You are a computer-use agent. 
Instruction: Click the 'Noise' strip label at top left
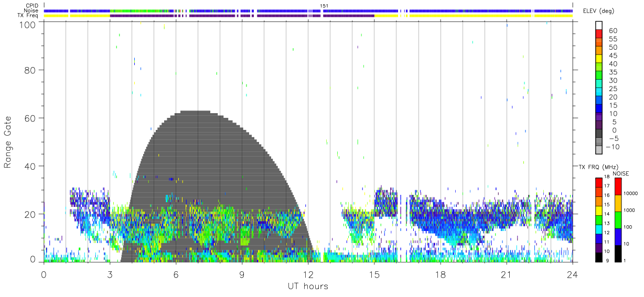pos(31,10)
